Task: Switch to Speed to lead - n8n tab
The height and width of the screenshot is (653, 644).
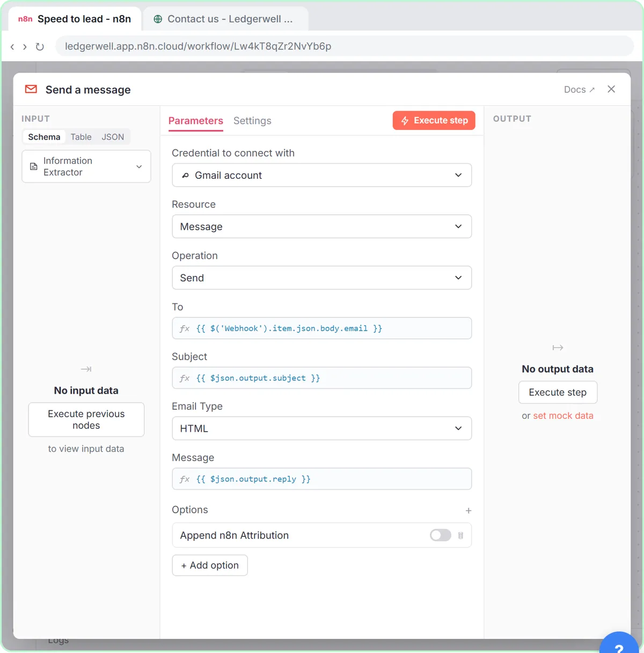Action: (x=75, y=19)
